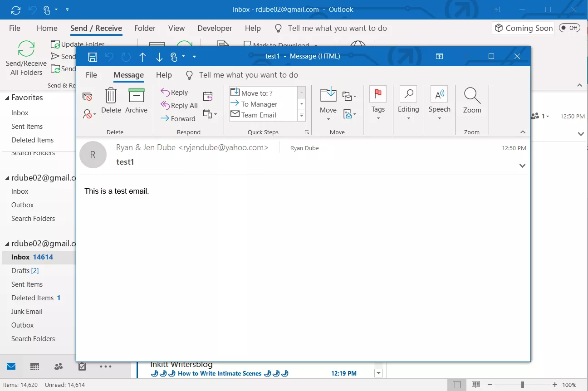Toggle the Coming Soon switch
The image size is (588, 391).
pyautogui.click(x=569, y=28)
